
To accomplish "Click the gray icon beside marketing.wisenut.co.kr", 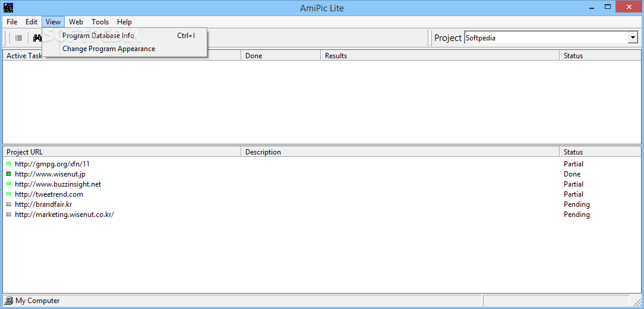I will [x=9, y=215].
